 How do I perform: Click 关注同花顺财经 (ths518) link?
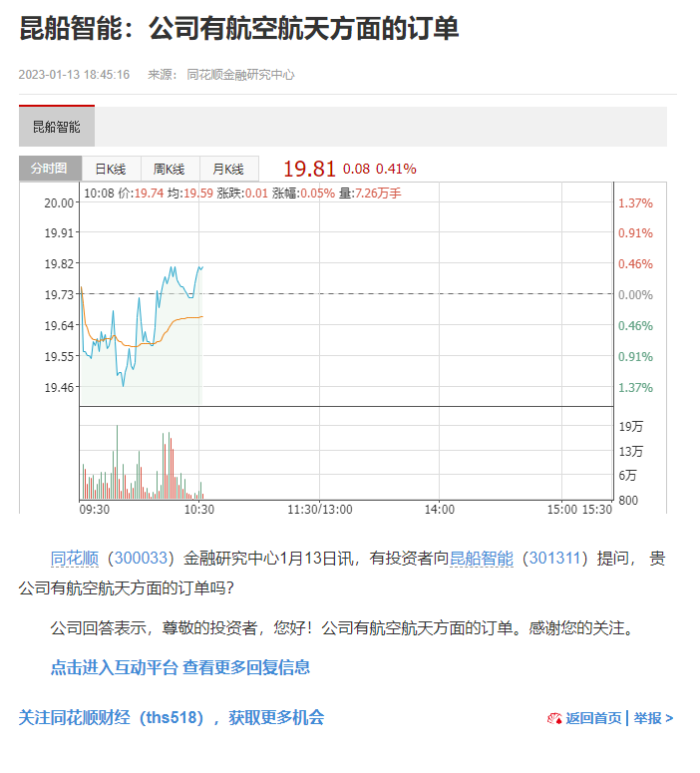tap(172, 717)
